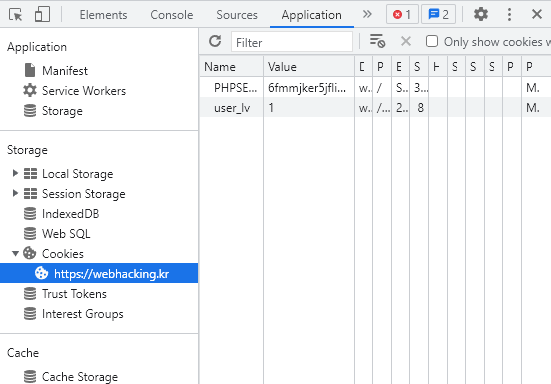The image size is (551, 384).
Task: Open Web SQL
Action: (x=66, y=234)
